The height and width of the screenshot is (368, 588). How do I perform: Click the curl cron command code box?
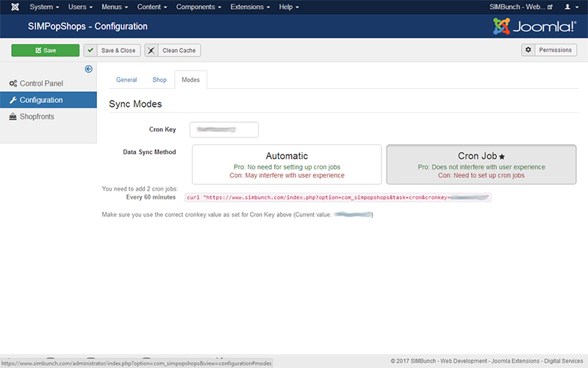click(x=338, y=197)
